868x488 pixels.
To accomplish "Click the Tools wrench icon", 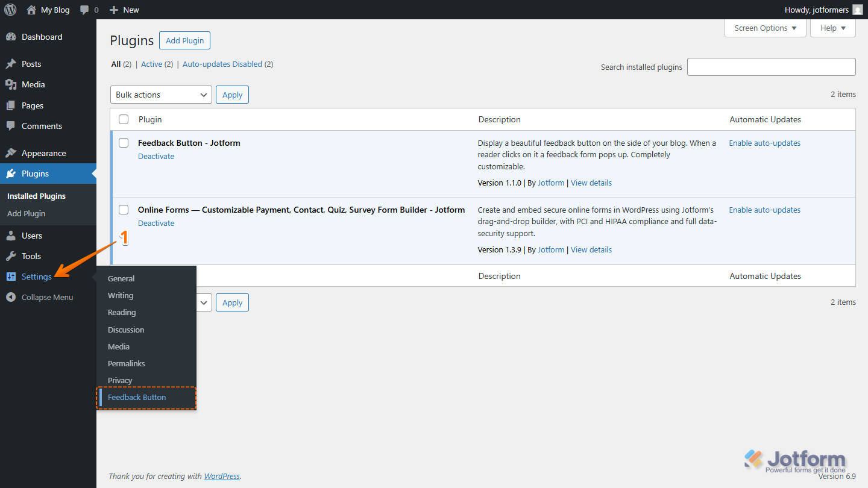I will click(13, 256).
